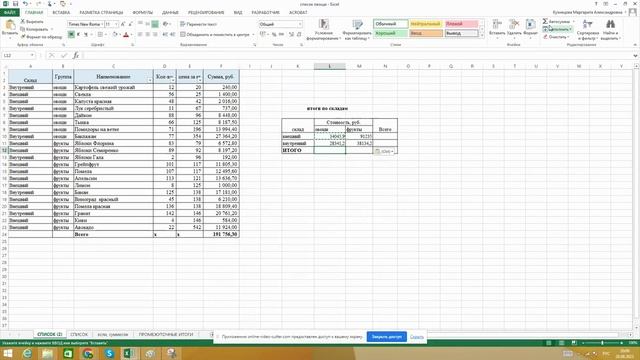This screenshot has width=640, height=360.
Task: Click Merge and Center (Объединить и поместить в центре)
Action: pos(215,34)
